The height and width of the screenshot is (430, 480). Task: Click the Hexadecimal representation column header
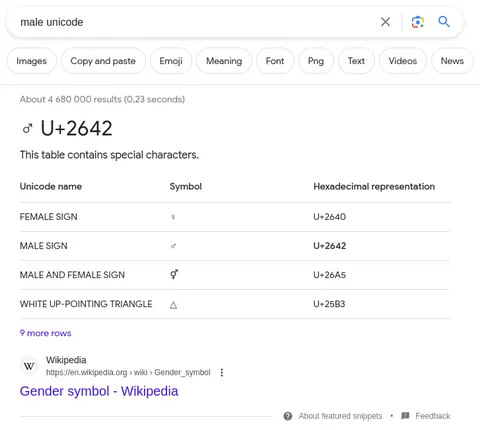374,187
